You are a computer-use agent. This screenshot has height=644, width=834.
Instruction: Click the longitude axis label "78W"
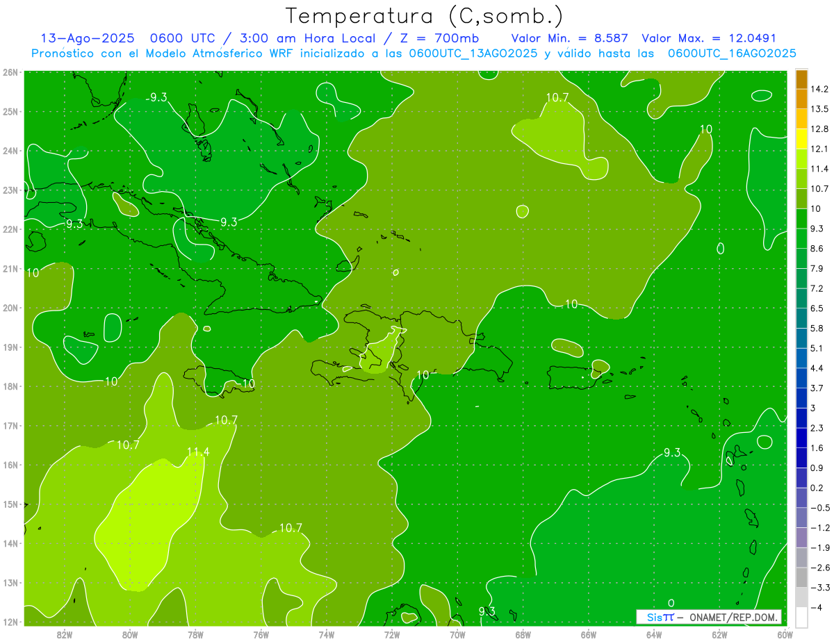(195, 634)
